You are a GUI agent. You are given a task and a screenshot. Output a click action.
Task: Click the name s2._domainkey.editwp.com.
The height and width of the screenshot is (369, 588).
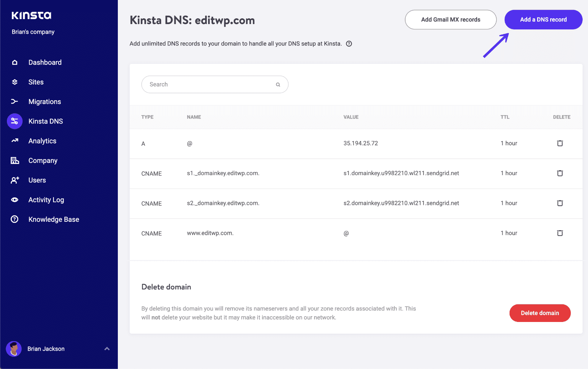tap(223, 203)
